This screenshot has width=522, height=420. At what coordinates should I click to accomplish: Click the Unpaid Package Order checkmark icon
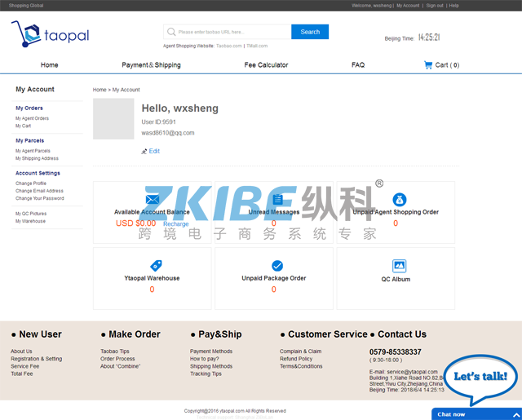click(x=277, y=266)
